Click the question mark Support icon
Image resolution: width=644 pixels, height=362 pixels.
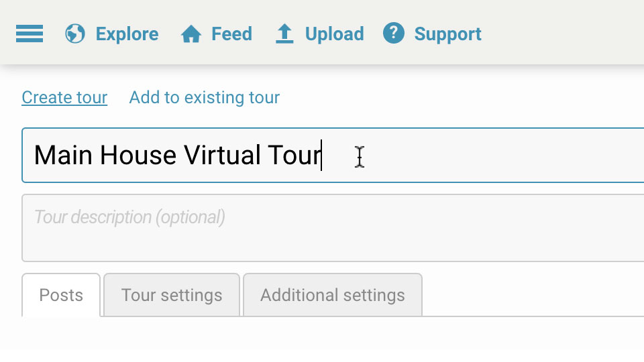pyautogui.click(x=394, y=34)
